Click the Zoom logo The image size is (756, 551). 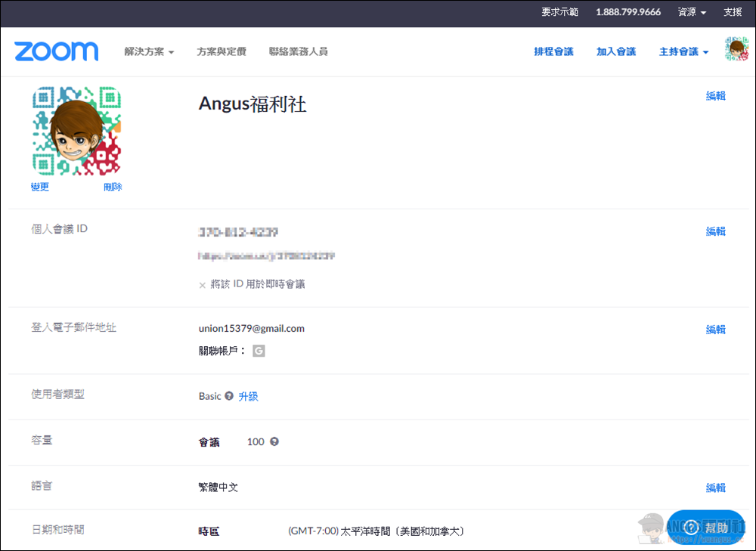[57, 51]
